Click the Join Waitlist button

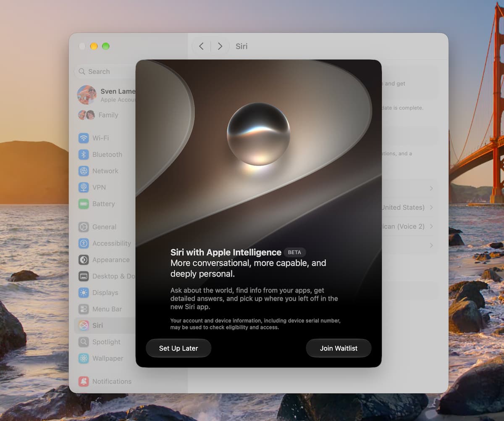click(339, 348)
